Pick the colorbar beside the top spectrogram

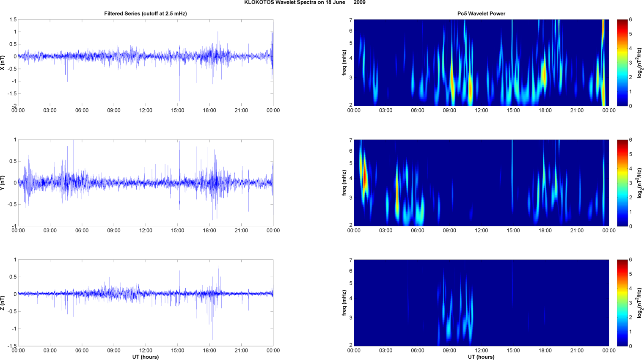point(622,63)
